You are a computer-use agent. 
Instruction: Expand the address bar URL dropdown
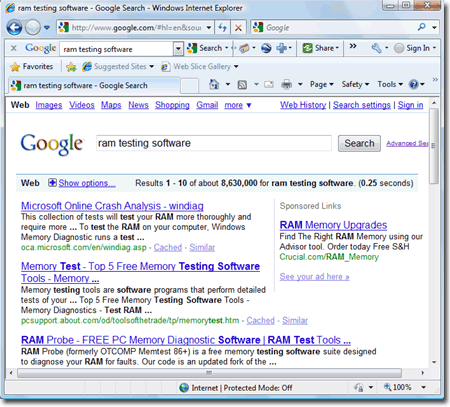coord(209,28)
